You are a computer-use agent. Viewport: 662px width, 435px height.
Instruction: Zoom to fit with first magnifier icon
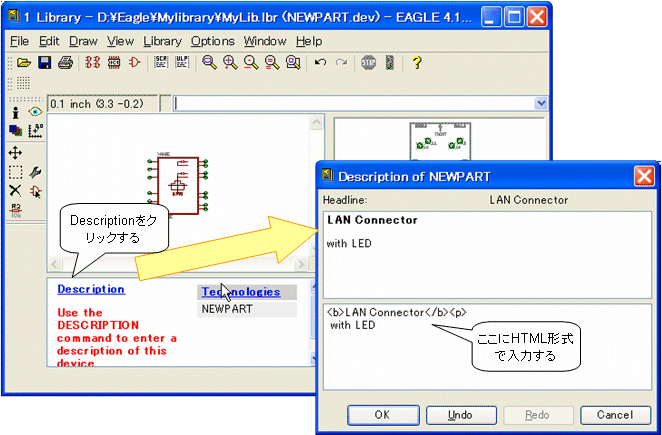pos(209,63)
